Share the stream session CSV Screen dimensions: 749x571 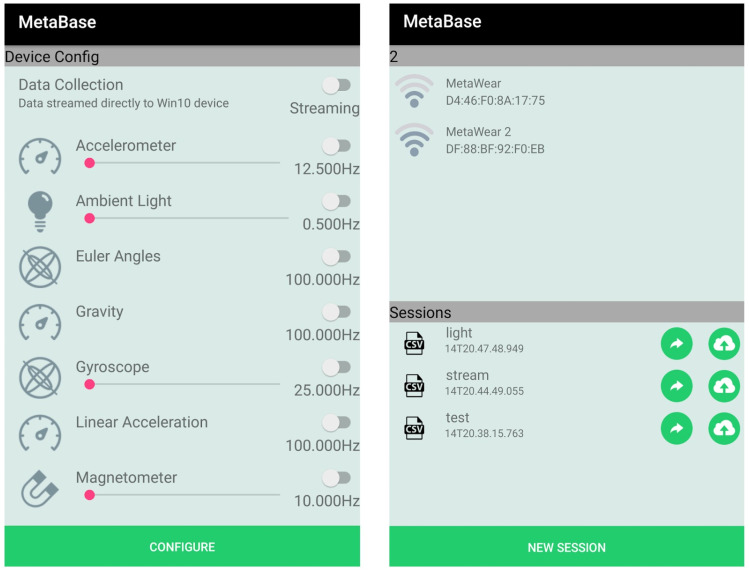[676, 386]
